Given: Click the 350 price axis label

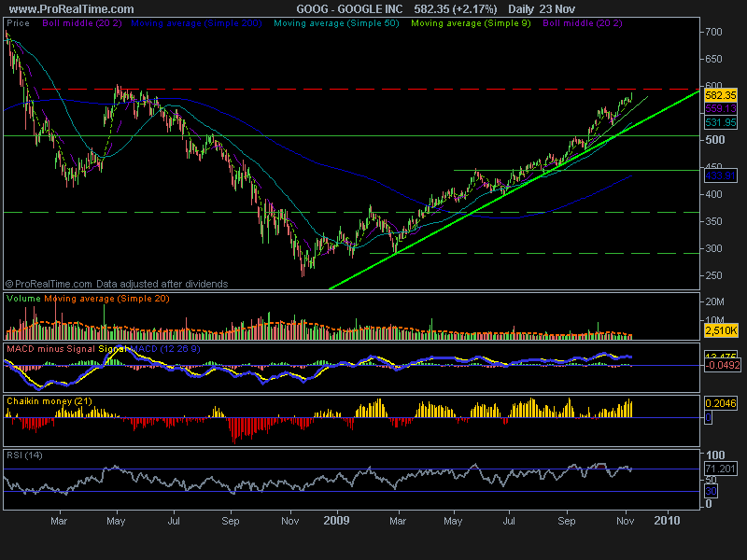Looking at the screenshot, I should [x=713, y=221].
